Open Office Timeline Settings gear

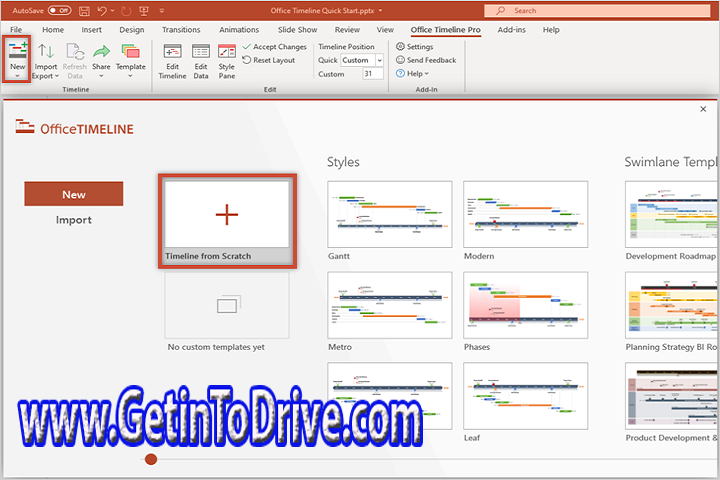tap(415, 47)
